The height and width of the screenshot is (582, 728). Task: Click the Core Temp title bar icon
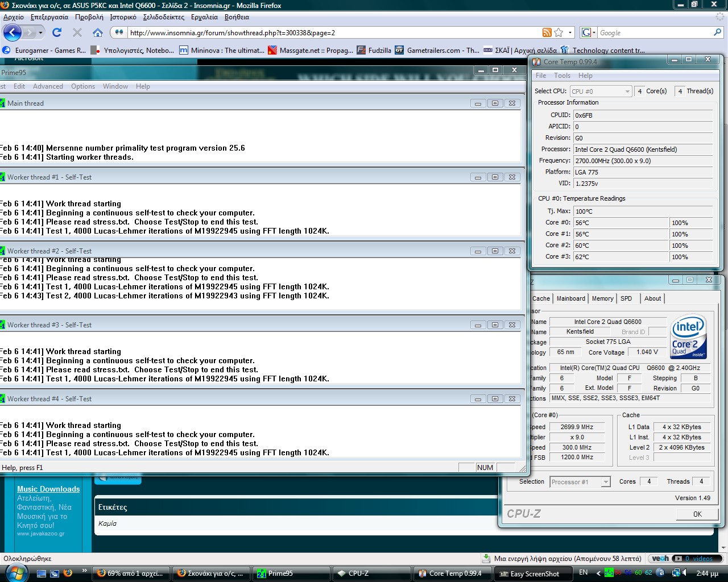click(x=536, y=61)
